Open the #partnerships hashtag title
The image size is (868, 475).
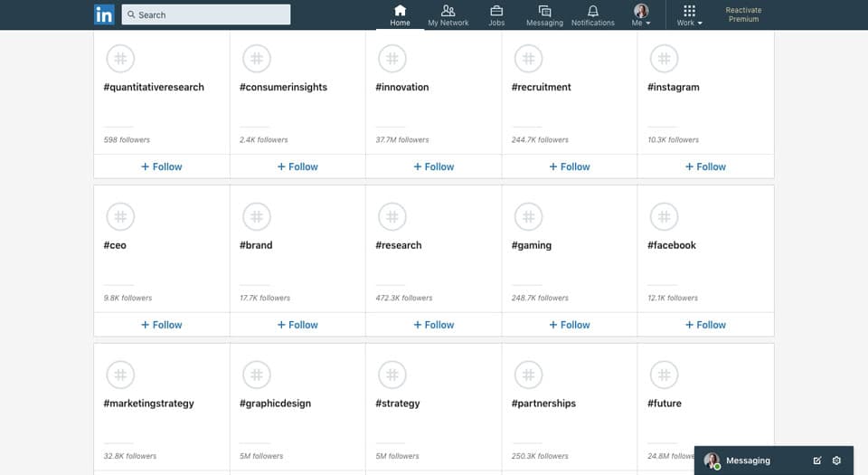coord(543,404)
